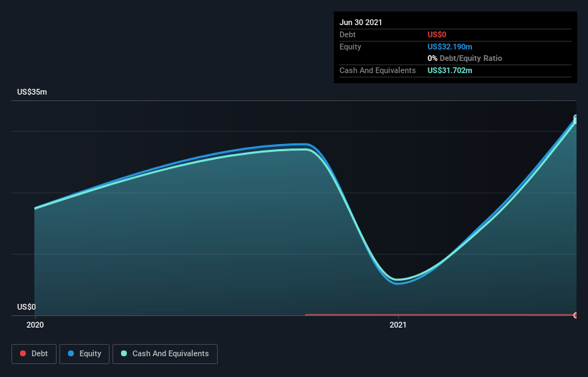The height and width of the screenshot is (377, 588).
Task: Click the red US$0 debt value in tooltip
Action: click(x=437, y=34)
